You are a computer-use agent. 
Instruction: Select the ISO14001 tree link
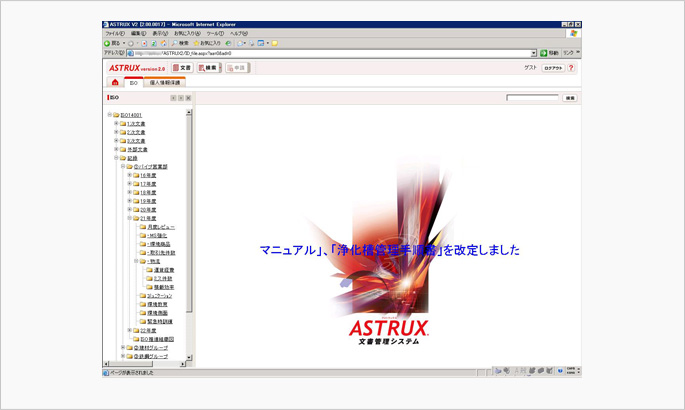click(x=131, y=115)
